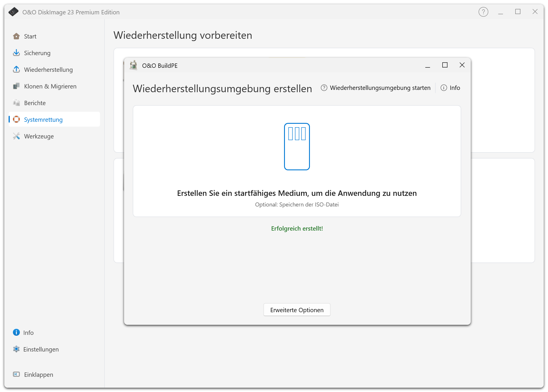
Task: Open the Wiederherstellung section
Action: (x=54, y=69)
